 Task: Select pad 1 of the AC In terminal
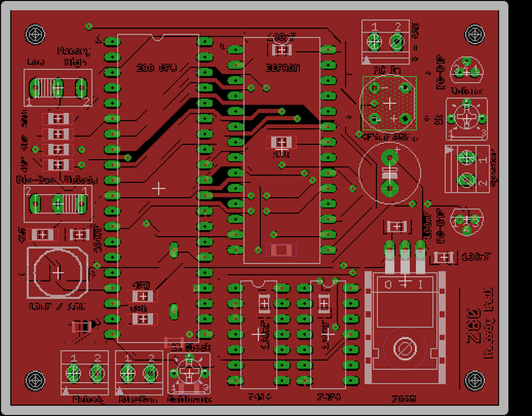pyautogui.click(x=374, y=42)
